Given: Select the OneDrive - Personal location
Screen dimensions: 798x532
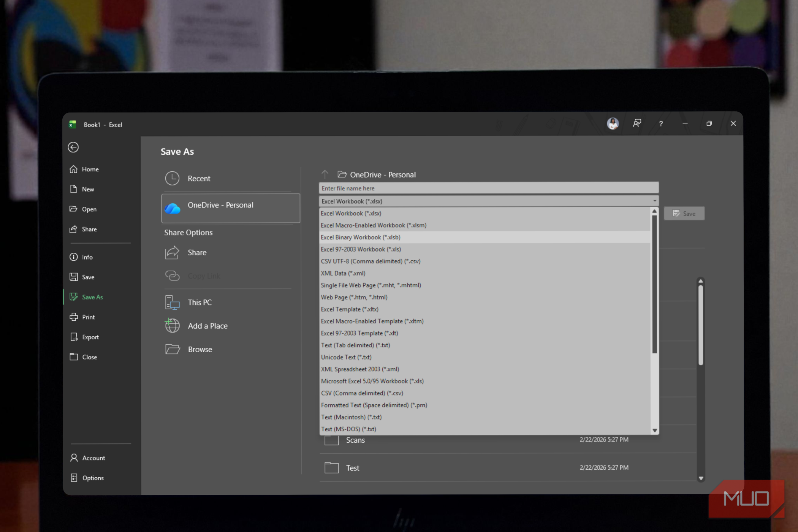Looking at the screenshot, I should pyautogui.click(x=231, y=208).
